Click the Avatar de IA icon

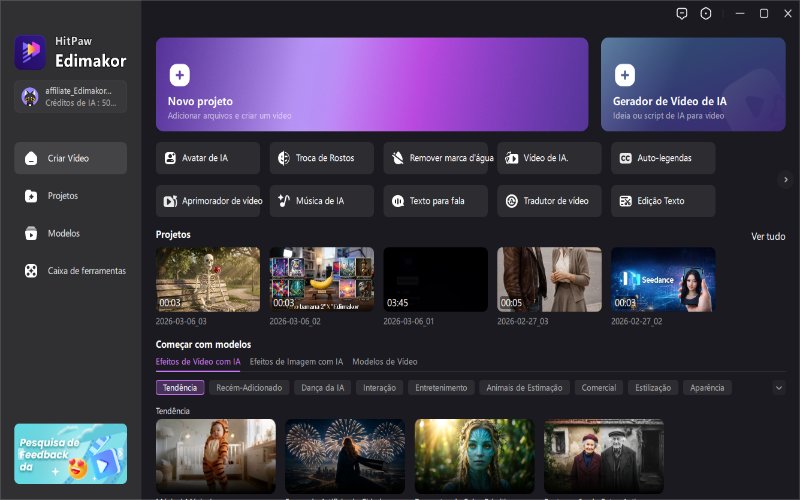pos(170,158)
